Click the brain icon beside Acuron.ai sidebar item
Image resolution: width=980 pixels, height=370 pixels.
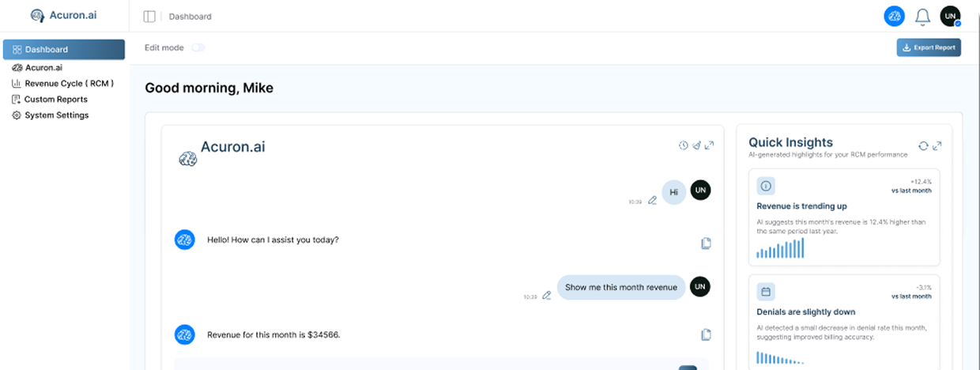point(17,68)
